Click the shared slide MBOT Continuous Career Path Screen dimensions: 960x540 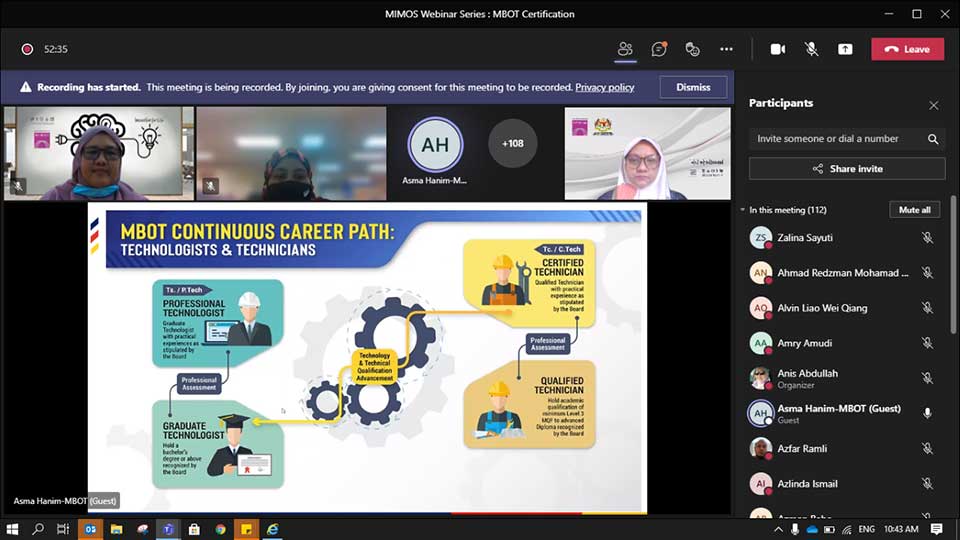(x=367, y=358)
